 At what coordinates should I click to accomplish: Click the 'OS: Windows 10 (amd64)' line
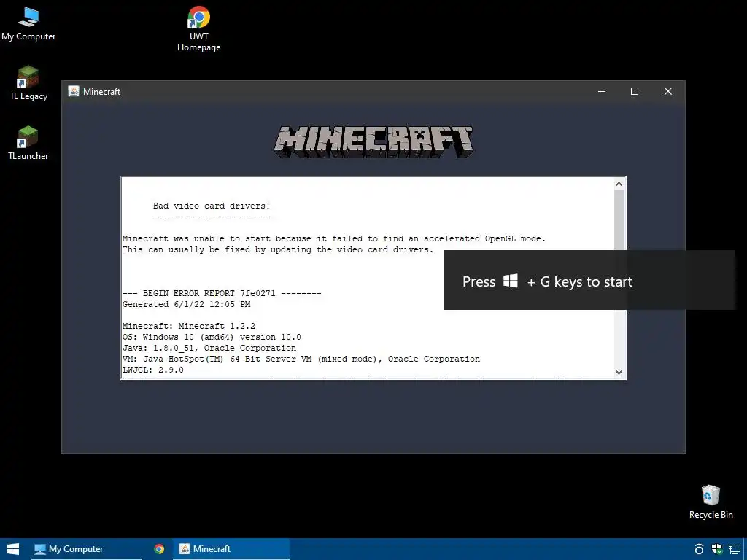point(212,337)
